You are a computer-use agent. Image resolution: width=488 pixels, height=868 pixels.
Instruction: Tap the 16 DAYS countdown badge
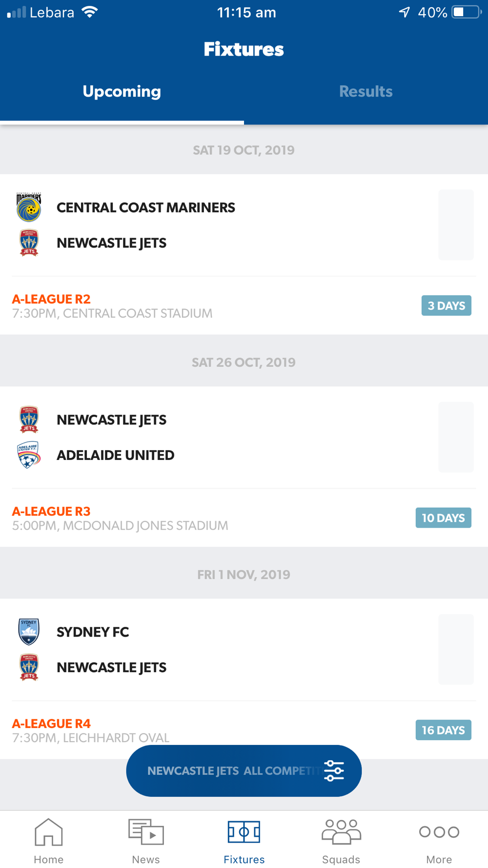click(x=444, y=730)
